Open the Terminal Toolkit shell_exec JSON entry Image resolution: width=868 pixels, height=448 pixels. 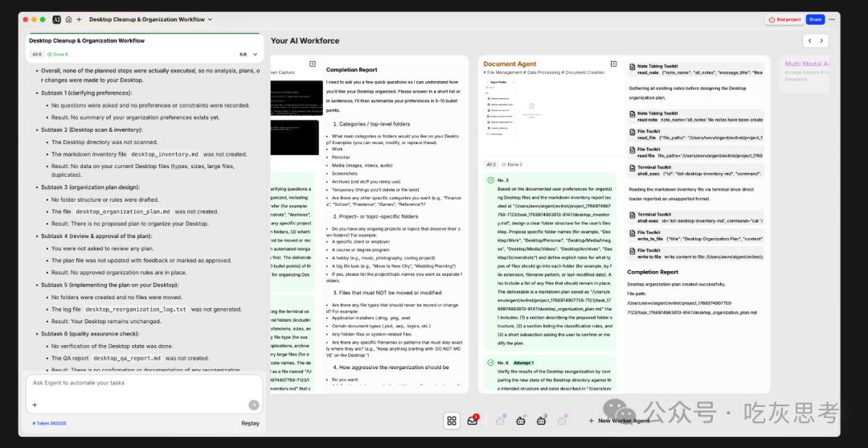tap(696, 171)
